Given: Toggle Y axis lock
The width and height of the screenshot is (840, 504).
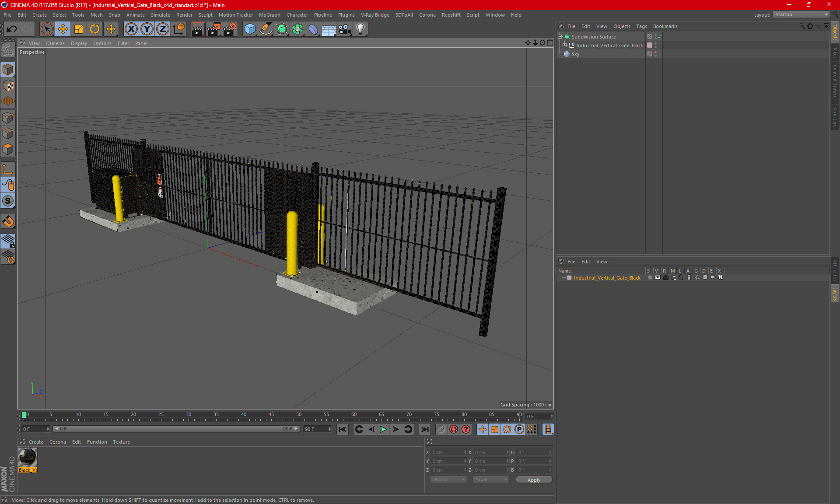Looking at the screenshot, I should point(147,29).
